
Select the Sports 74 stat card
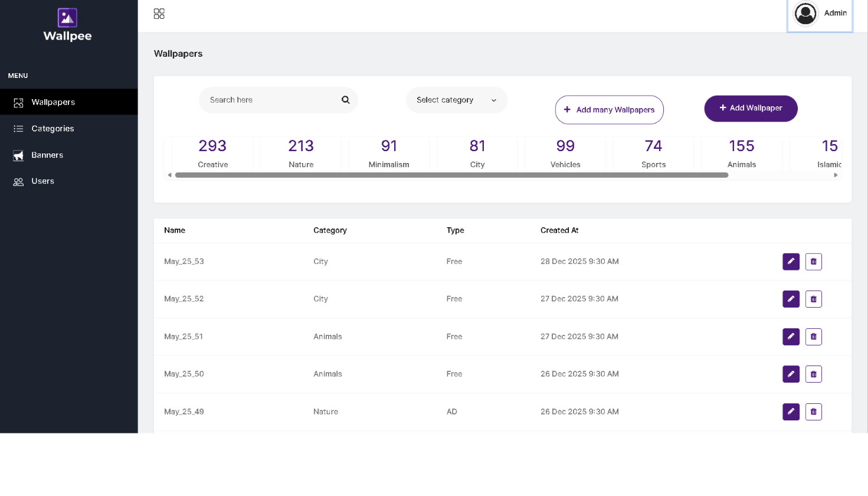(x=654, y=154)
